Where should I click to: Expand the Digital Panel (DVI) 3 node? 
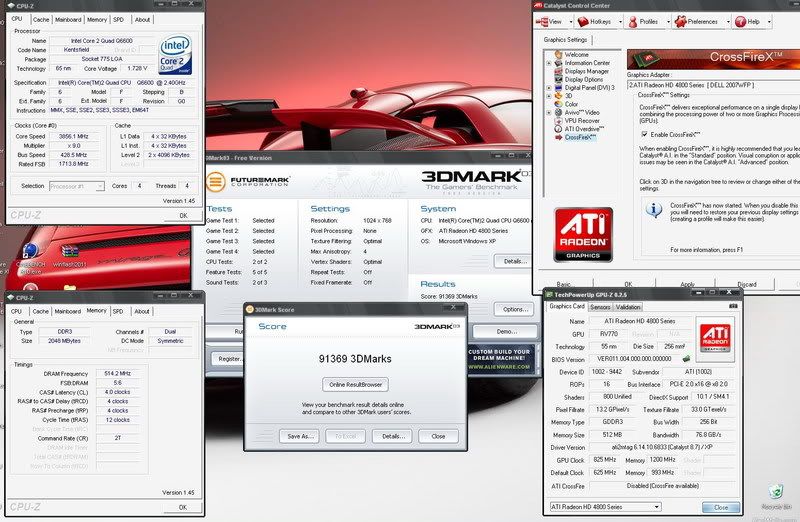click(549, 88)
